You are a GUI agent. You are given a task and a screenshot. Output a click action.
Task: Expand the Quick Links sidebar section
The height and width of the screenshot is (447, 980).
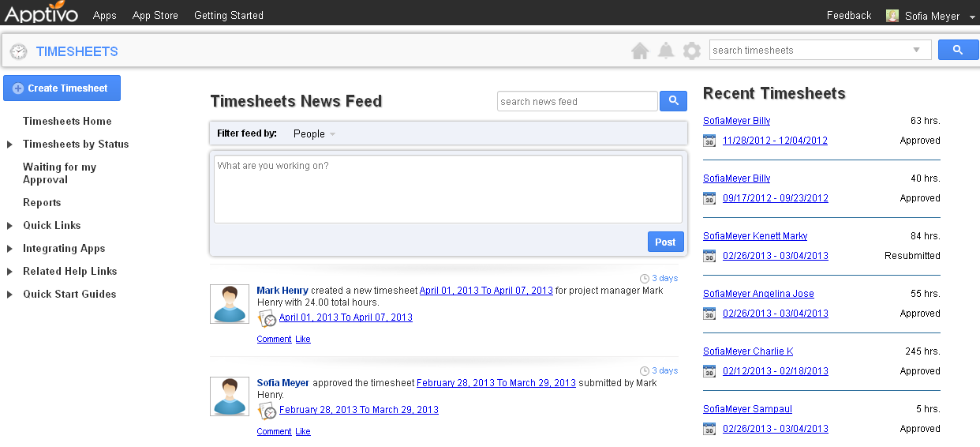click(x=10, y=226)
